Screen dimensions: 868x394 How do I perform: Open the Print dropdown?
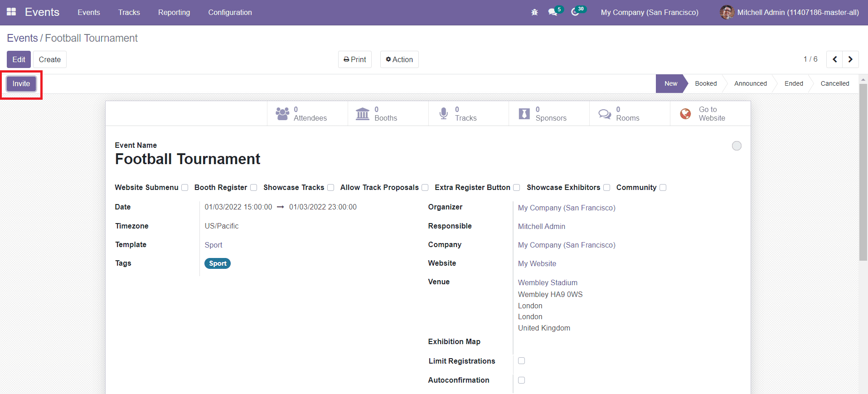(355, 59)
